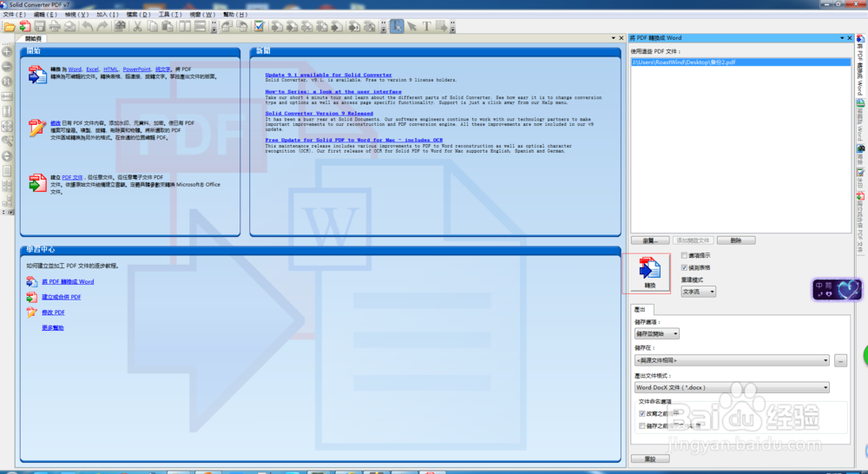Open 'Solid Converter Version 9 Released' news link
868x474 pixels.
pos(319,114)
